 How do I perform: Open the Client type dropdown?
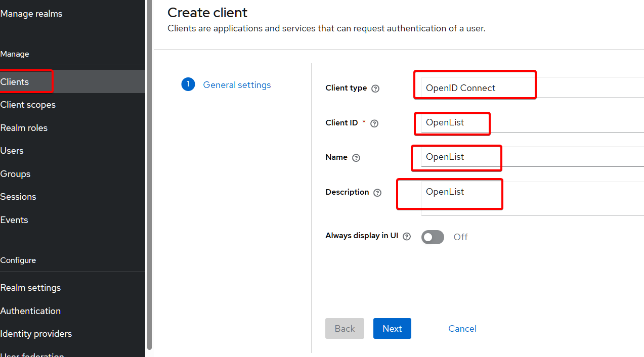[x=531, y=88]
